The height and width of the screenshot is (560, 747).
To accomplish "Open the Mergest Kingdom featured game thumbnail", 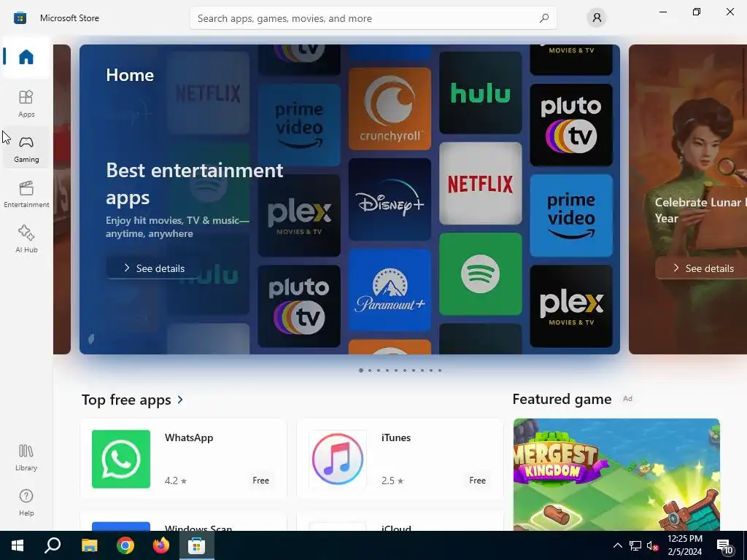I will click(x=616, y=475).
